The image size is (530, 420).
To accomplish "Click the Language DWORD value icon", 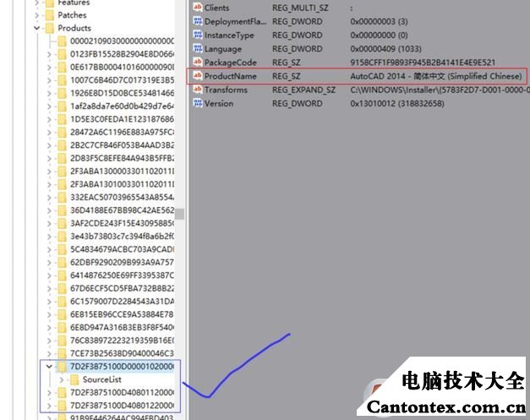I will pos(198,49).
